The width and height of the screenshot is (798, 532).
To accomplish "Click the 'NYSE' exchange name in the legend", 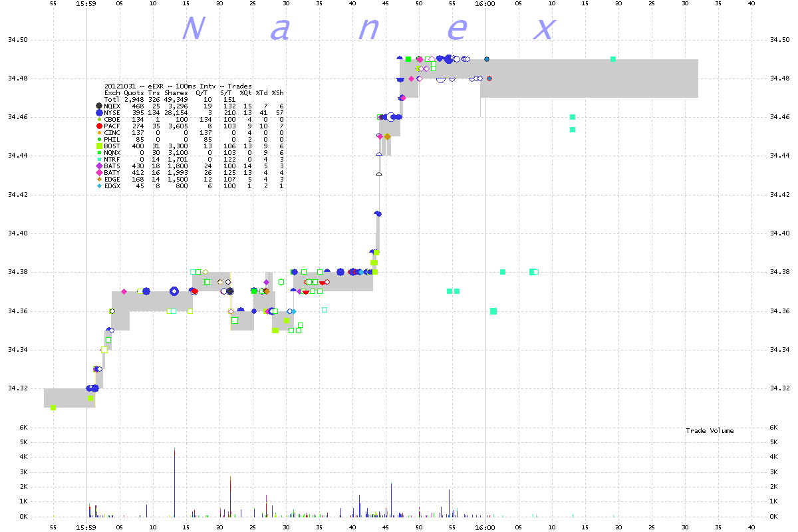I will pos(112,112).
